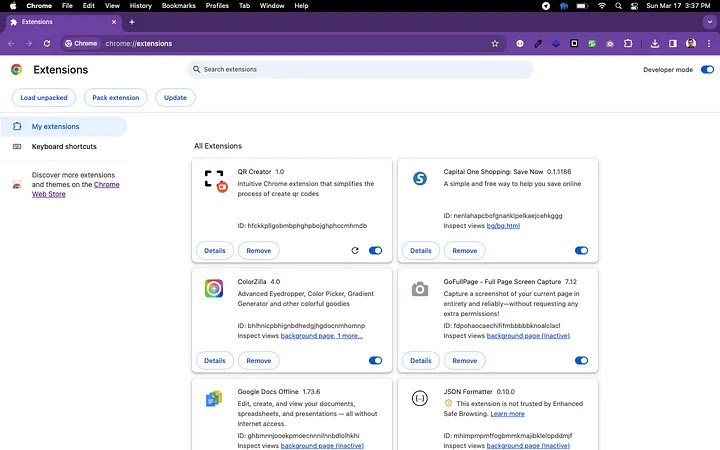The height and width of the screenshot is (450, 720).
Task: Remove the ColorZilla extension
Action: [259, 360]
